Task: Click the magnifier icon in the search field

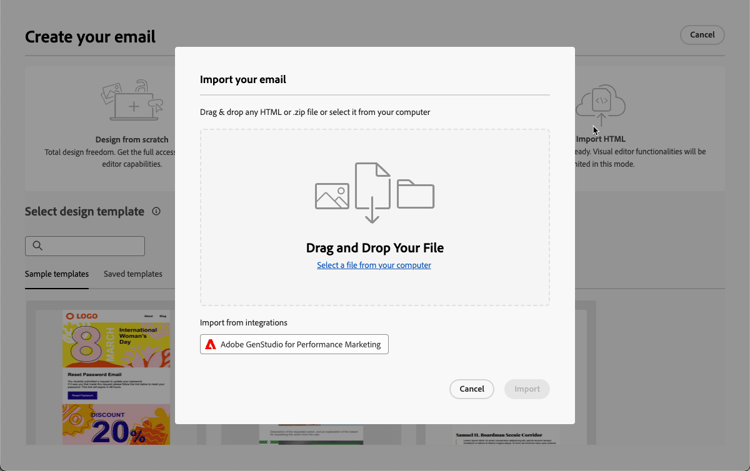Action: tap(37, 246)
